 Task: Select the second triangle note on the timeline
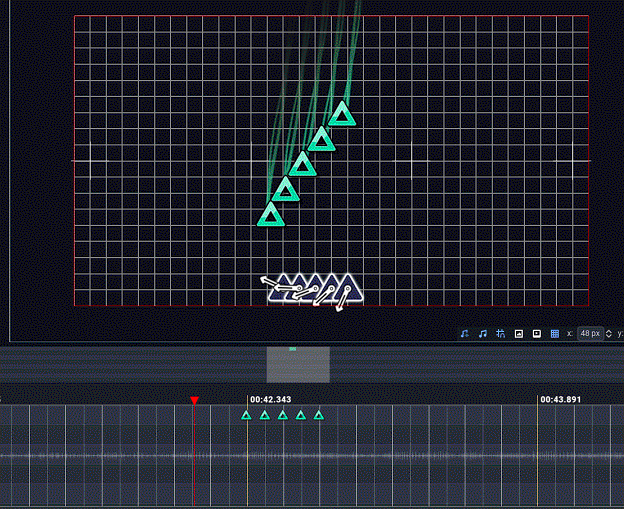pyautogui.click(x=265, y=415)
